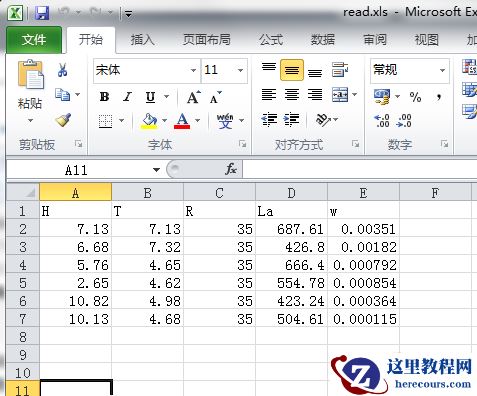Screen dimensions: 477x396
Task: Open the 粘贴 paste options arrow
Action: coord(30,120)
